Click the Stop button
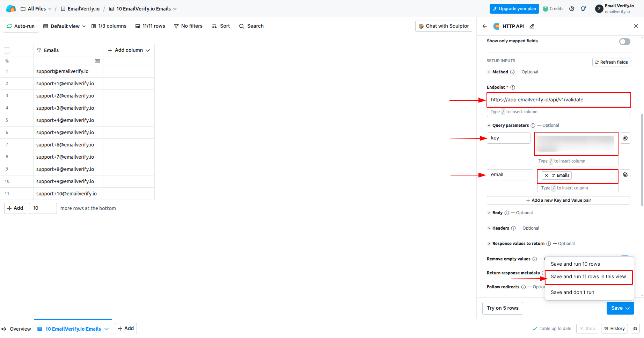 pos(587,329)
